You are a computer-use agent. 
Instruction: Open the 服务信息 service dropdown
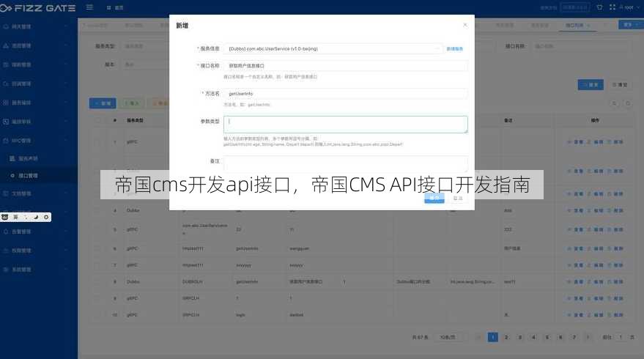pos(333,49)
